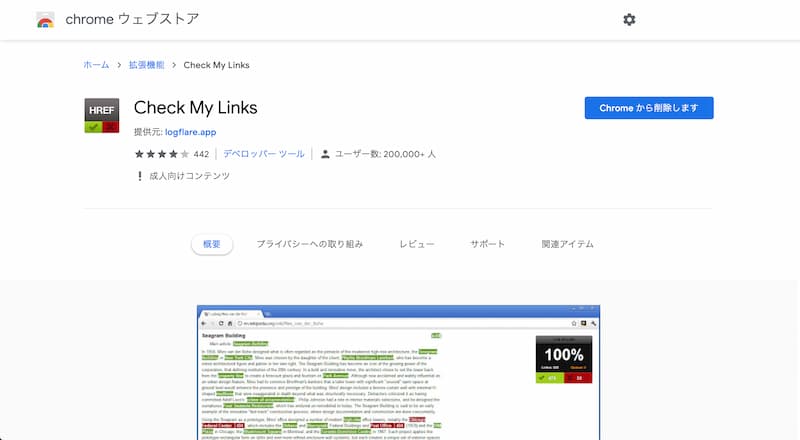Click the Check My Links HREF extension icon
800x440 pixels.
tap(102, 115)
